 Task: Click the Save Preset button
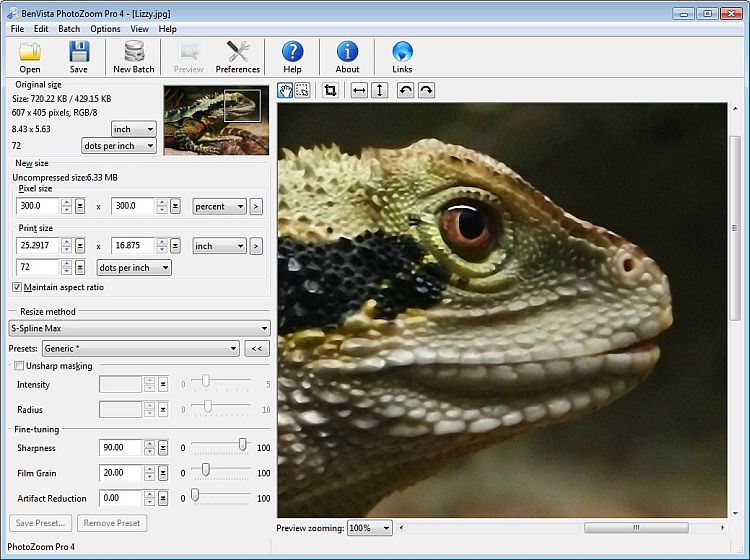40,523
